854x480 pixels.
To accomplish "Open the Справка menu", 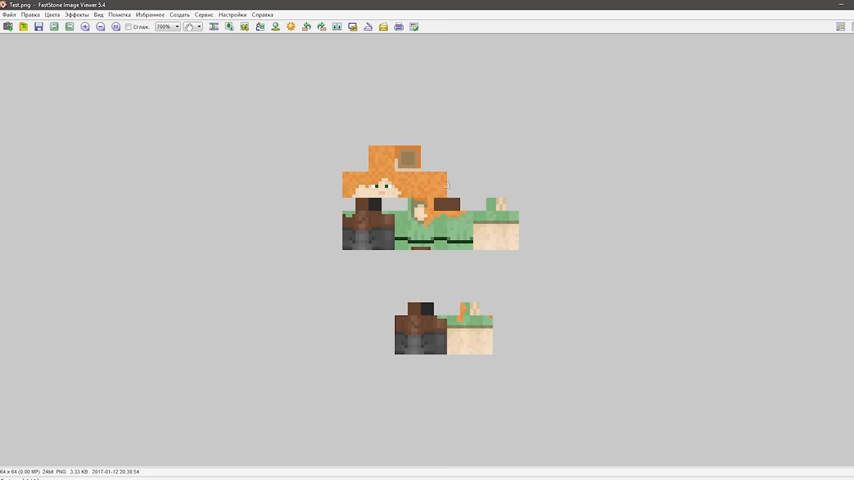I will (262, 15).
